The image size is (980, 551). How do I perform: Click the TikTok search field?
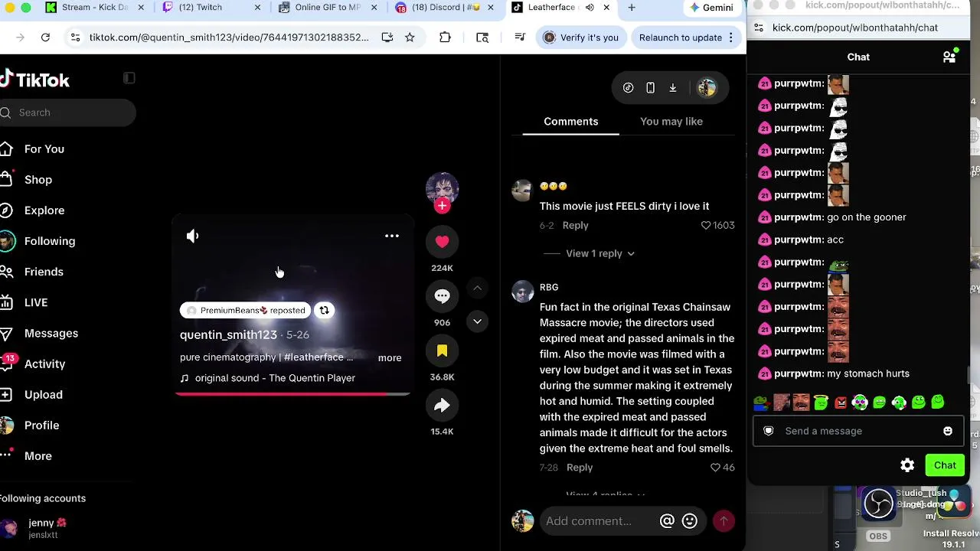[x=69, y=112]
